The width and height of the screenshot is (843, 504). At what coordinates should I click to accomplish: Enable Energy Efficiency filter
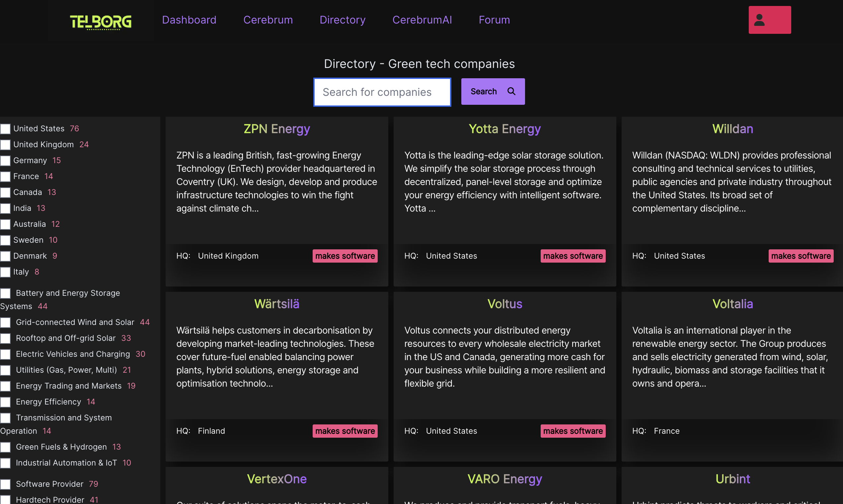point(5,403)
